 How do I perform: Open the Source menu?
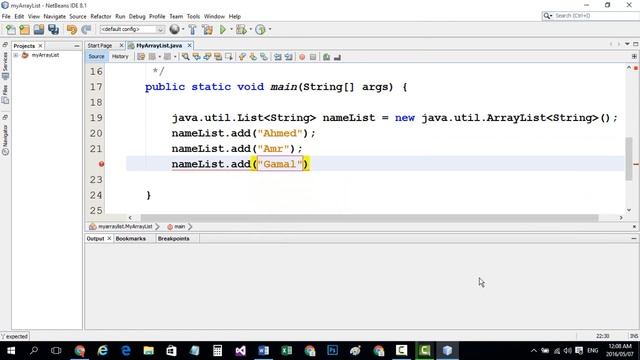pyautogui.click(x=78, y=16)
